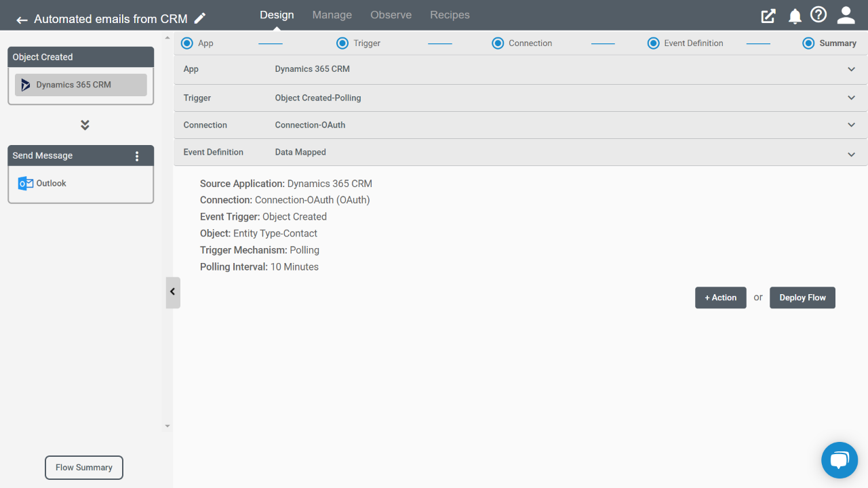Image resolution: width=868 pixels, height=488 pixels.
Task: Switch to the Observe tab
Action: point(391,15)
